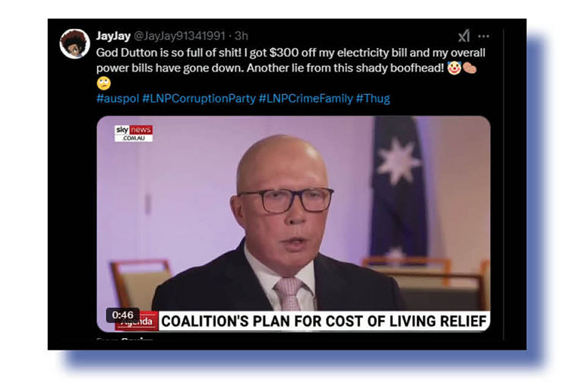Click the red Agenda label on video
The image size is (581, 392).
point(137,321)
